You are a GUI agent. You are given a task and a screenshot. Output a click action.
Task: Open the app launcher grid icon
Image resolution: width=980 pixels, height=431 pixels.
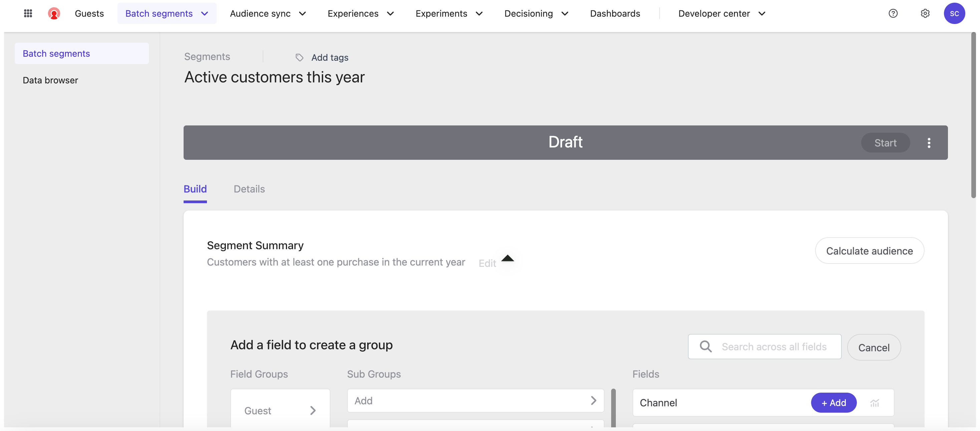tap(28, 14)
